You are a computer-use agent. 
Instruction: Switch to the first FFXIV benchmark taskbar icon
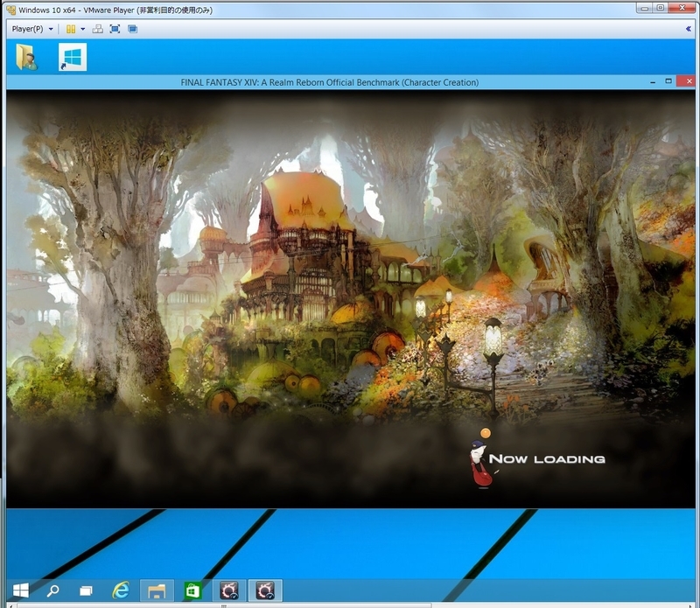click(x=229, y=591)
